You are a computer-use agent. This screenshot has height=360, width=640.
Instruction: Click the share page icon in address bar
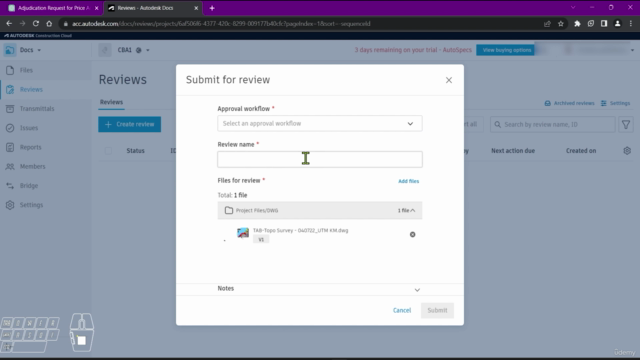(x=547, y=24)
